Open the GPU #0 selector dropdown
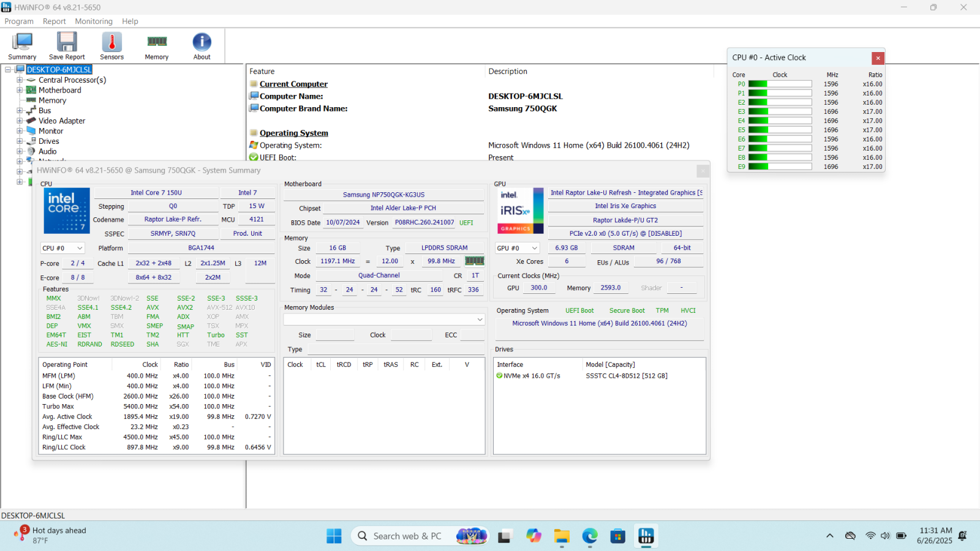This screenshot has width=980, height=551. pos(517,248)
